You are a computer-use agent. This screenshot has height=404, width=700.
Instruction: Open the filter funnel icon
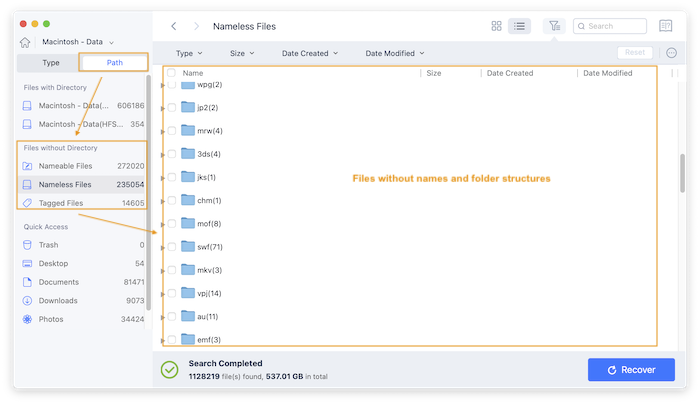tap(554, 26)
